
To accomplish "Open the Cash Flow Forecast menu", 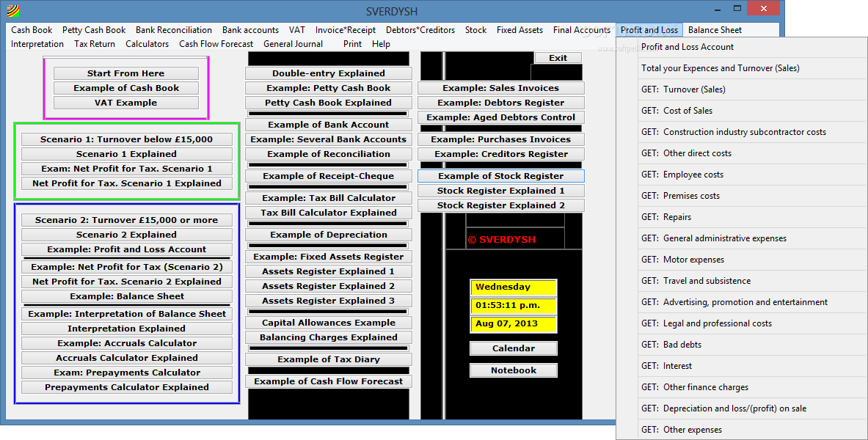I will tap(216, 44).
